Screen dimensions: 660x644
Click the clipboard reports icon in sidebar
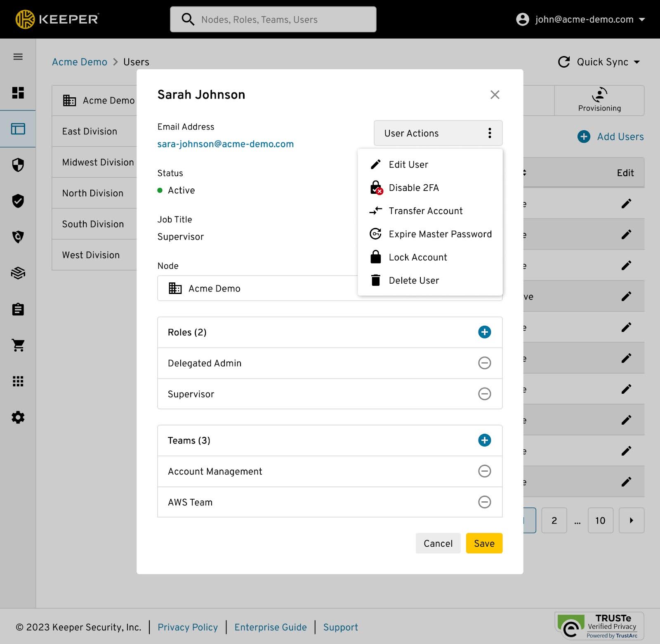pyautogui.click(x=18, y=309)
